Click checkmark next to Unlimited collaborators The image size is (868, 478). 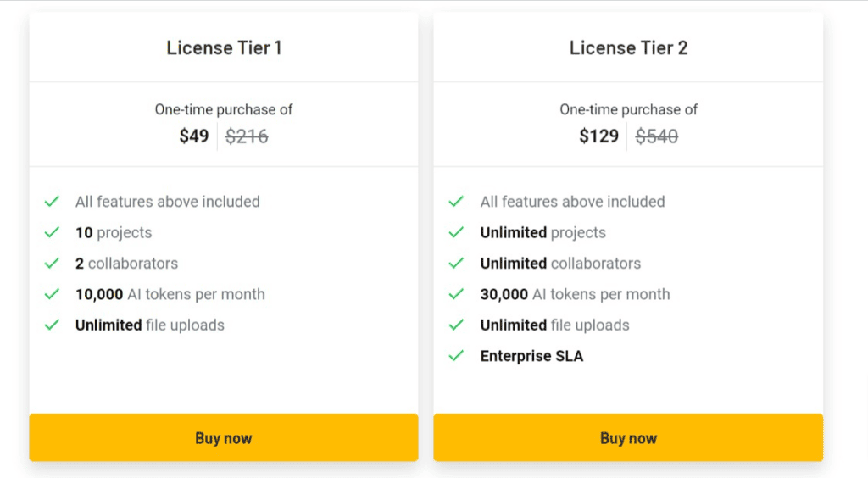point(456,264)
